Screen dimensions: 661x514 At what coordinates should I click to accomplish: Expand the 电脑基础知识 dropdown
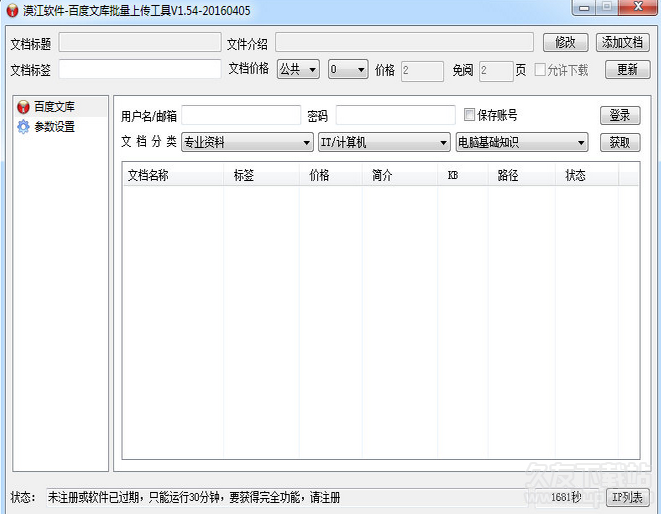(522, 142)
